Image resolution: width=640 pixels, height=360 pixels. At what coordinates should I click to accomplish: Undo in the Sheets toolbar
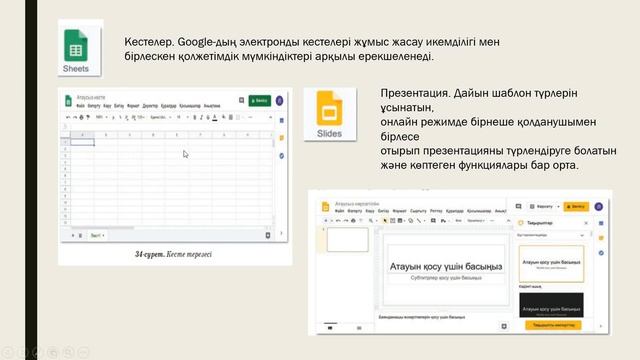coord(68,117)
